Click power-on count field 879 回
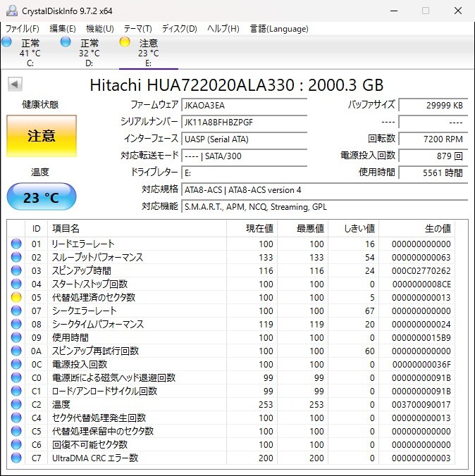475x476 pixels. pos(433,156)
